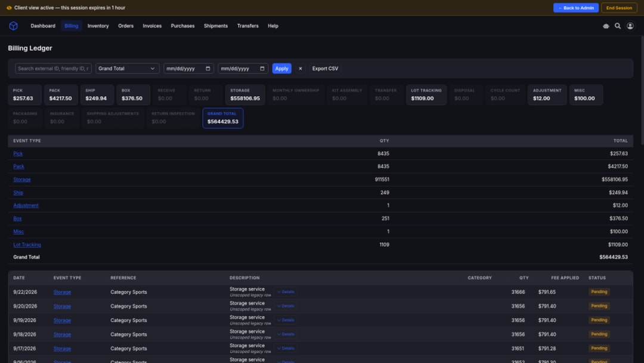Select the Grand Total $564429.53 card
This screenshot has width=644, height=363.
pos(222,118)
